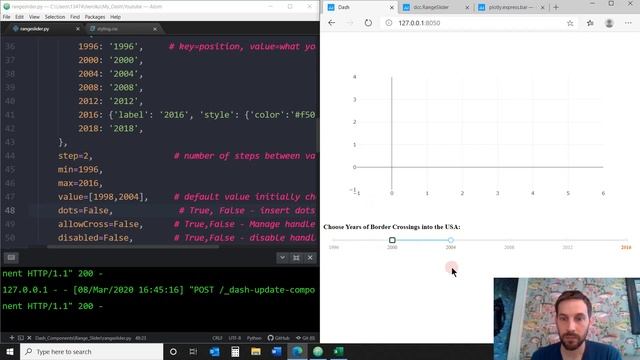Click the browser back arrow
640x360 pixels.
(x=331, y=23)
